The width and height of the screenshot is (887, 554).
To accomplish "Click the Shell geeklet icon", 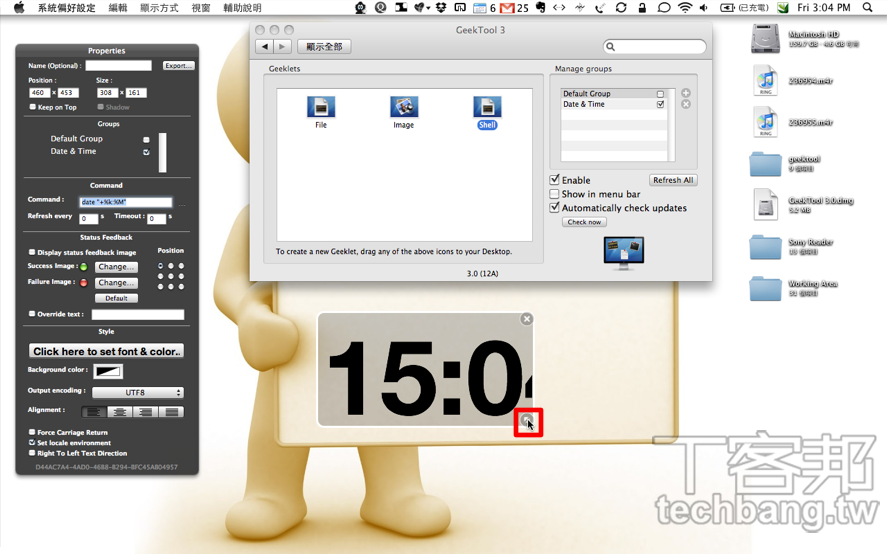I will pyautogui.click(x=487, y=107).
